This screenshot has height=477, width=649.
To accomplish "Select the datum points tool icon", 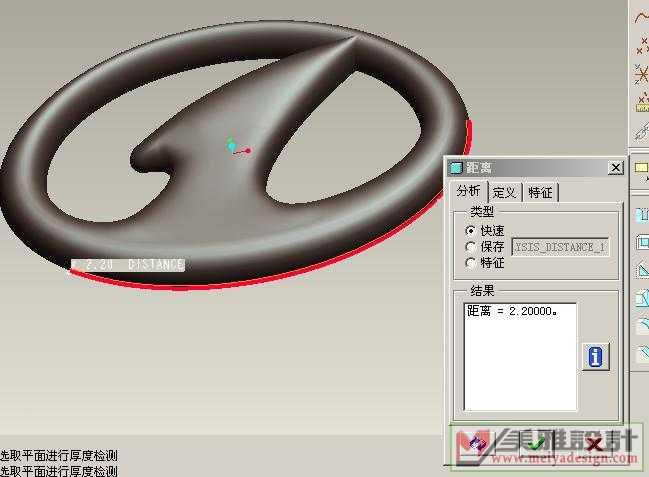I will click(642, 46).
